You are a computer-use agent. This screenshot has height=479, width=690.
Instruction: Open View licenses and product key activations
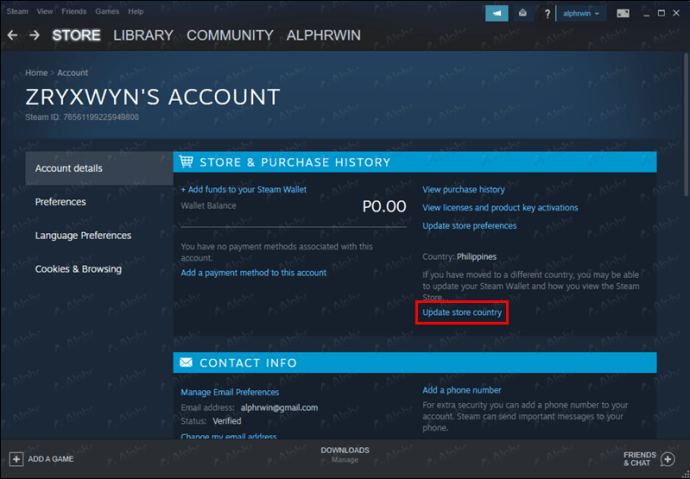point(500,208)
